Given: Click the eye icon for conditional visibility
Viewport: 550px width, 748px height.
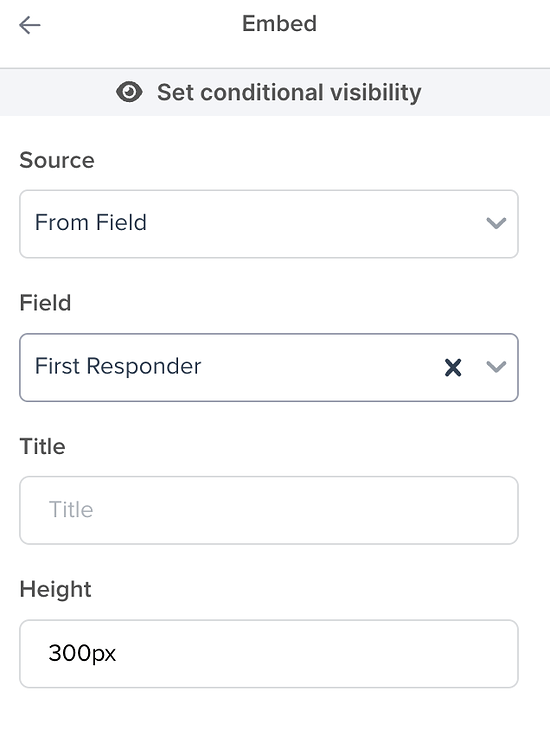Looking at the screenshot, I should tap(129, 92).
